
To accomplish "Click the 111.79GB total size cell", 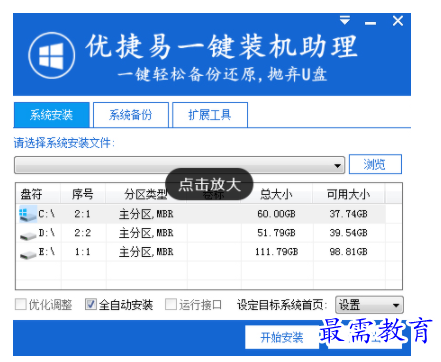I will coord(276,252).
